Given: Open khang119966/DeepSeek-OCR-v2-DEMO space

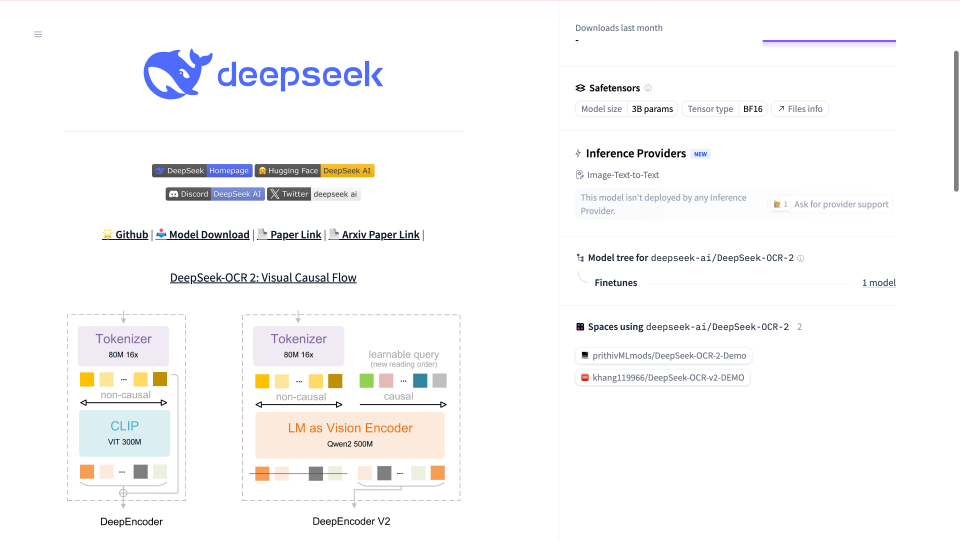Looking at the screenshot, I should coord(662,378).
